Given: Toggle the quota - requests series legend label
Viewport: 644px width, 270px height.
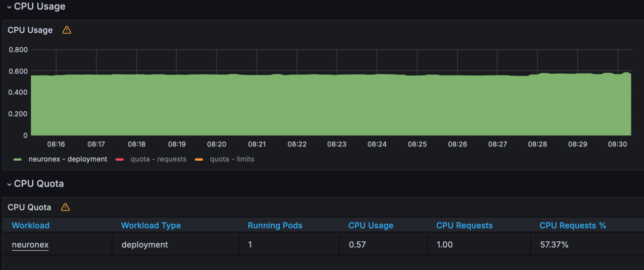Looking at the screenshot, I should coord(158,159).
